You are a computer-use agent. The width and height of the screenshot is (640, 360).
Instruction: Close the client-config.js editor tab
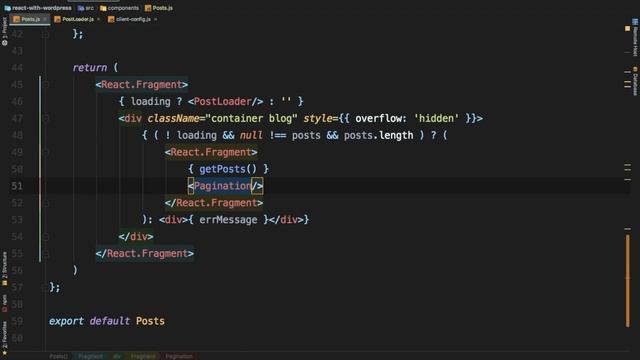point(156,19)
